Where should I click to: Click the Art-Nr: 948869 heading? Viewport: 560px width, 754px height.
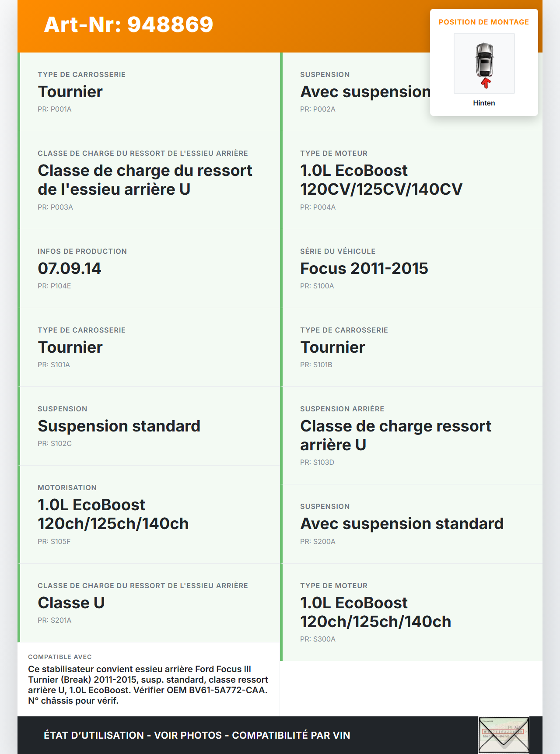[129, 25]
